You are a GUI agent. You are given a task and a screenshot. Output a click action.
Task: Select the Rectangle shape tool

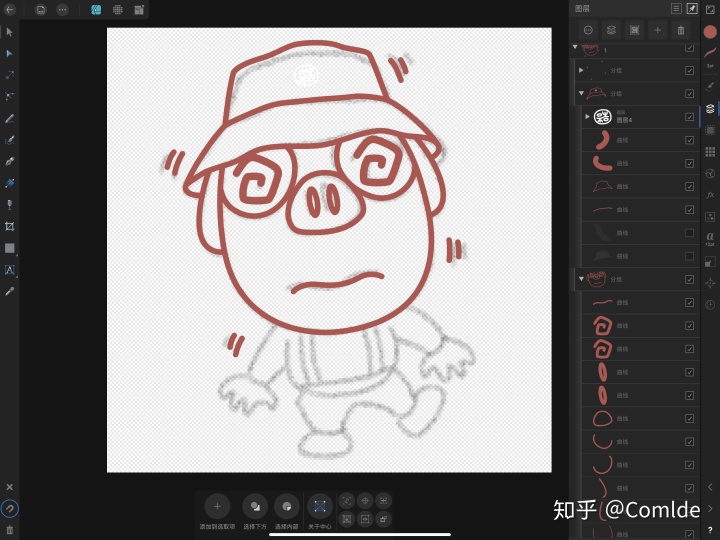tap(9, 248)
